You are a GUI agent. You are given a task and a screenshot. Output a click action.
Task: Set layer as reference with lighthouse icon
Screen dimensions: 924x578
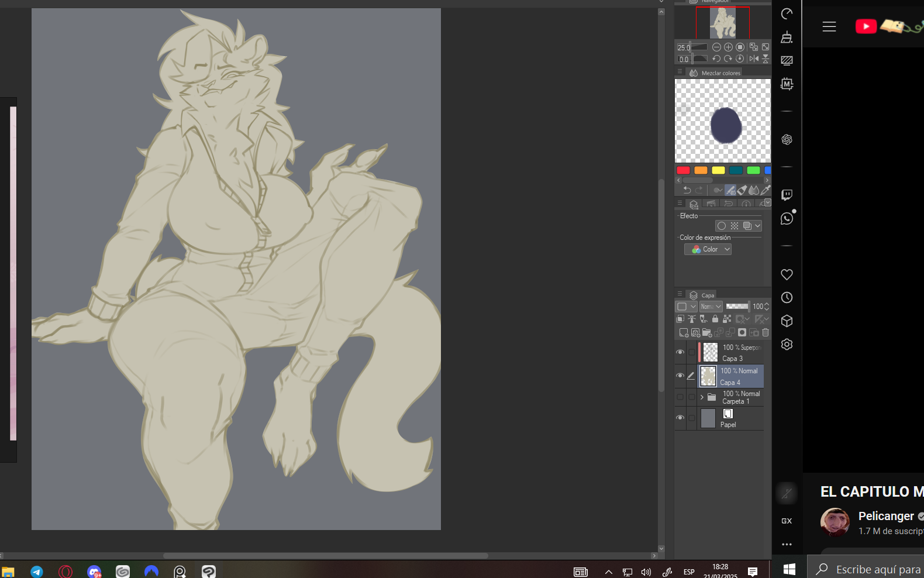pyautogui.click(x=692, y=319)
